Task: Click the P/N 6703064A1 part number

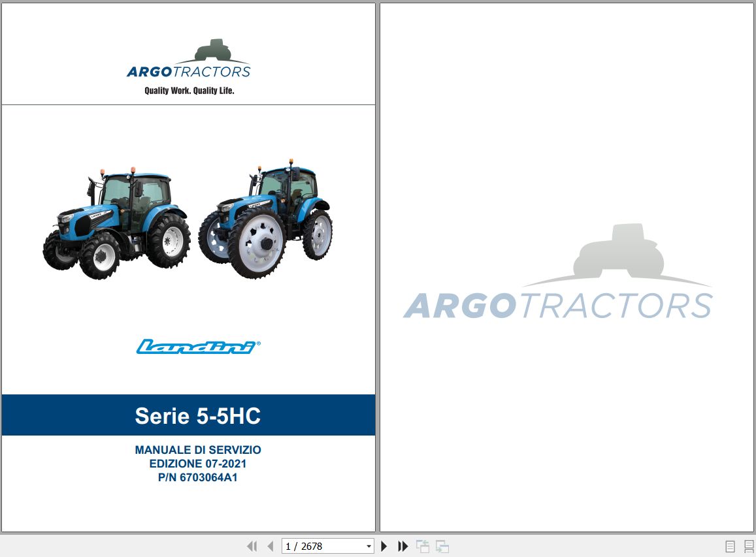Action: click(198, 477)
